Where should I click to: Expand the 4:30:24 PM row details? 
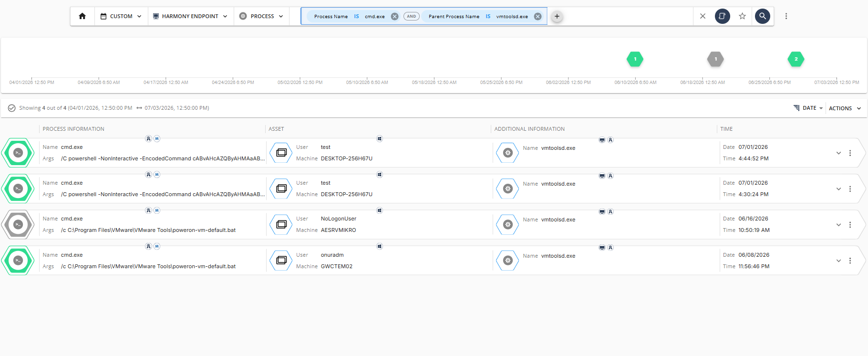pyautogui.click(x=838, y=189)
